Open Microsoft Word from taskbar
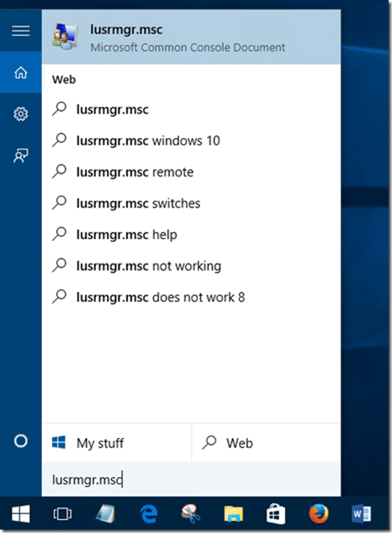This screenshot has height=533, width=392. pos(361,514)
